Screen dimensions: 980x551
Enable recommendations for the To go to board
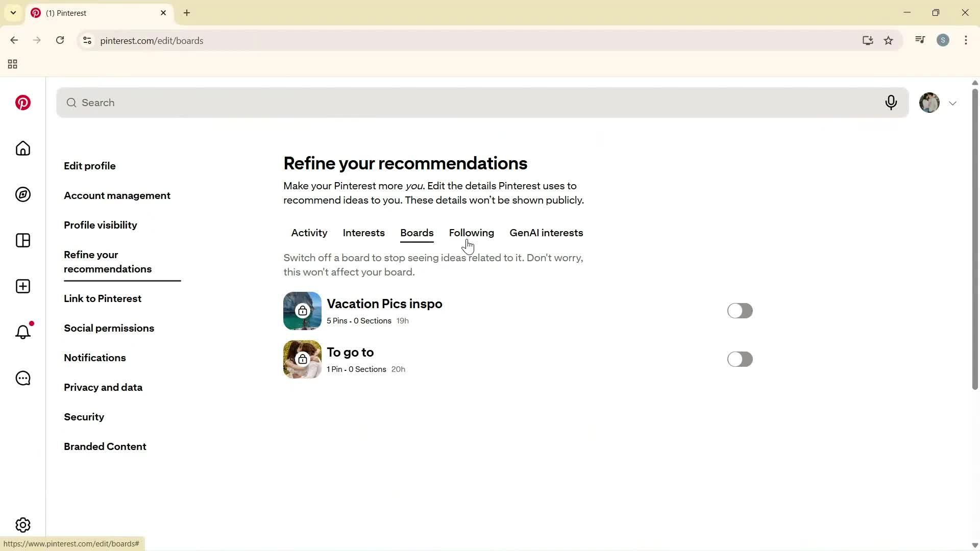click(x=740, y=359)
